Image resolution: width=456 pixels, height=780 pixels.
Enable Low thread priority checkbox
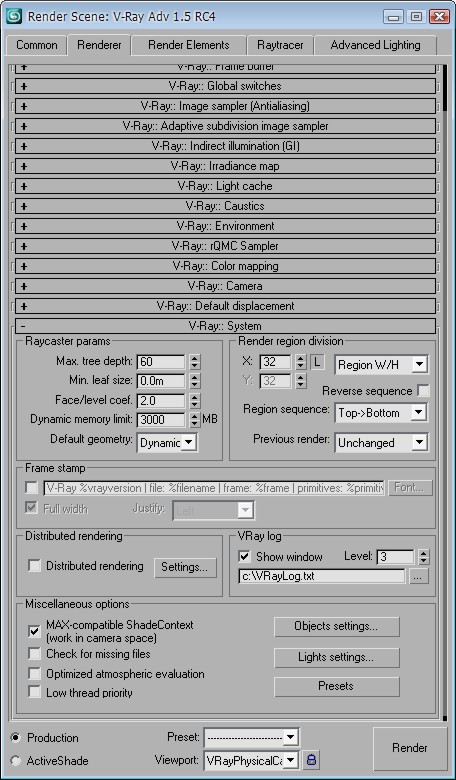[x=34, y=692]
